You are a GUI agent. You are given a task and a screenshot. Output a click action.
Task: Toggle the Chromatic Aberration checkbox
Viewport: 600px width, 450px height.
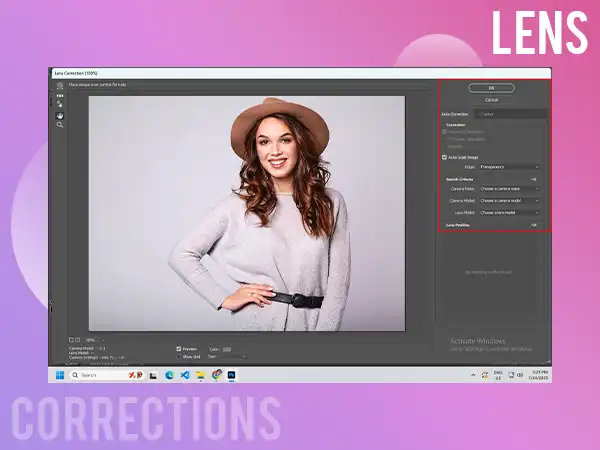(444, 139)
